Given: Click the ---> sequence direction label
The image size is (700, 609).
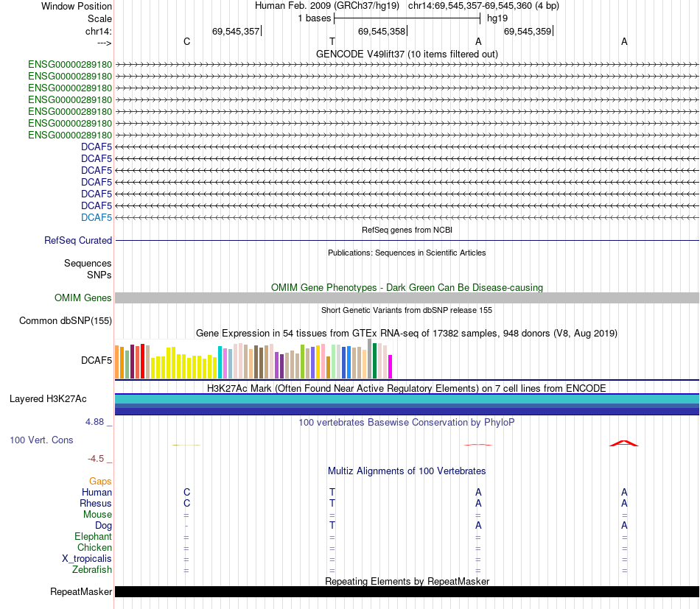Looking at the screenshot, I should click(104, 43).
